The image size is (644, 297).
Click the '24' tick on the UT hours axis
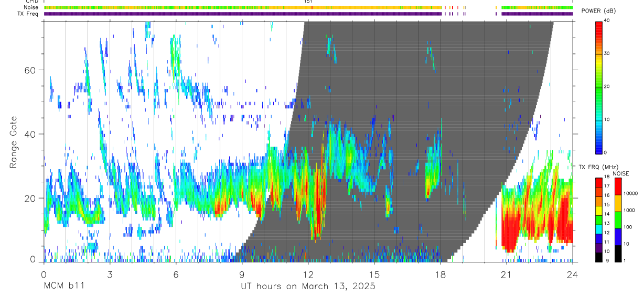tap(573, 274)
